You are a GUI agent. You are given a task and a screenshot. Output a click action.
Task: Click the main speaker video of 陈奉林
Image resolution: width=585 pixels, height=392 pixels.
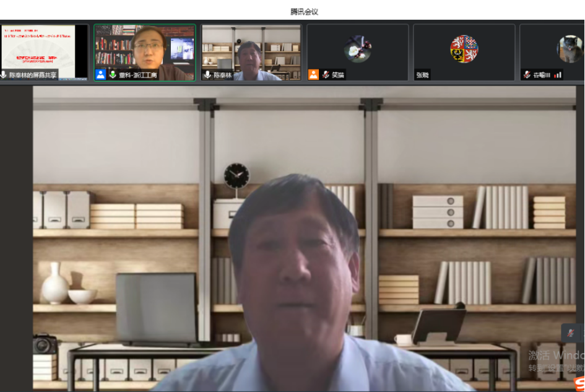[304, 238]
